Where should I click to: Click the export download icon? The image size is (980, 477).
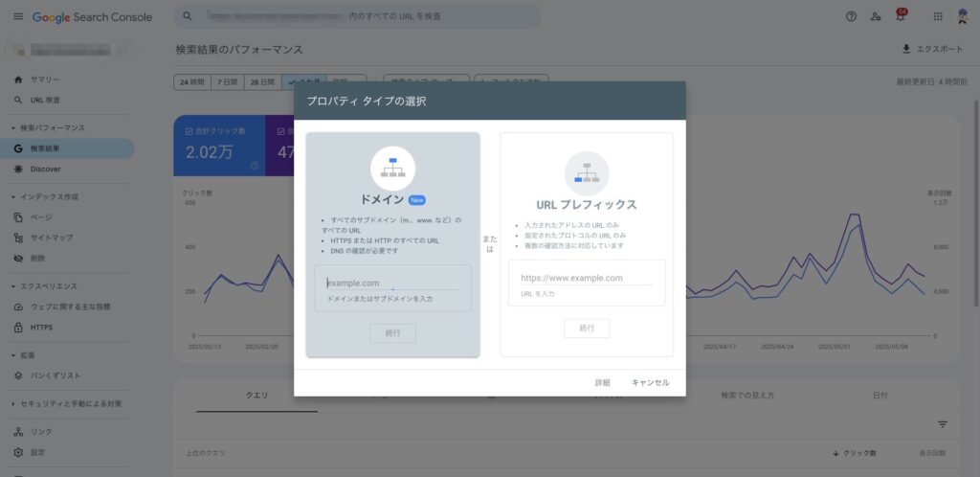(x=906, y=49)
